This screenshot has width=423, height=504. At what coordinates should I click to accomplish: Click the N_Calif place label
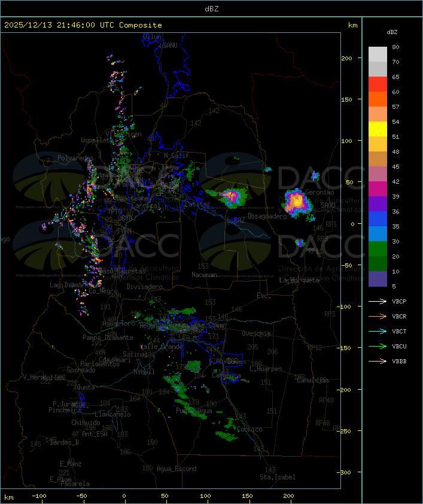coord(176,156)
